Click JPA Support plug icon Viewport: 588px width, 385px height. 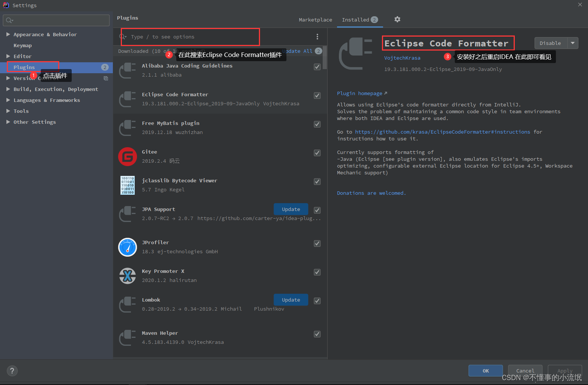[x=128, y=214]
